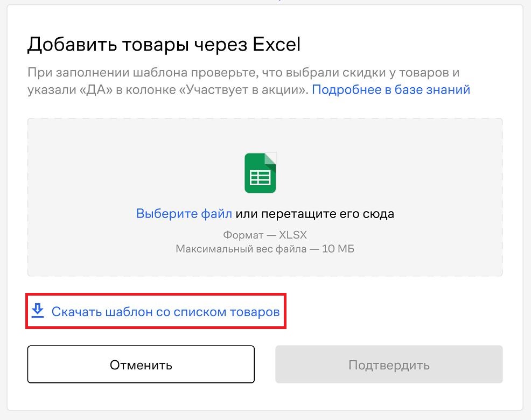Open "Подробнее в базе знаний" link
The width and height of the screenshot is (531, 420).
[391, 89]
